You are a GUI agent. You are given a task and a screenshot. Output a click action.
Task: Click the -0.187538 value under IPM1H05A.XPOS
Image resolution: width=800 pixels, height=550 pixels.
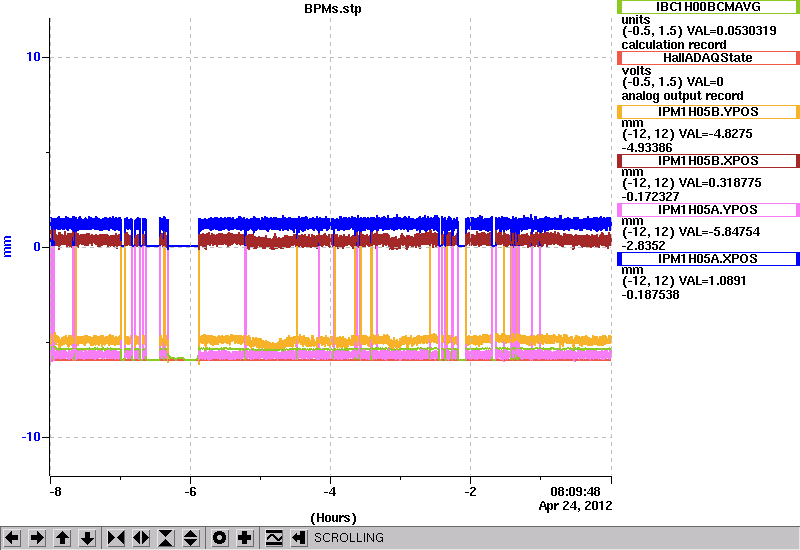[650, 295]
